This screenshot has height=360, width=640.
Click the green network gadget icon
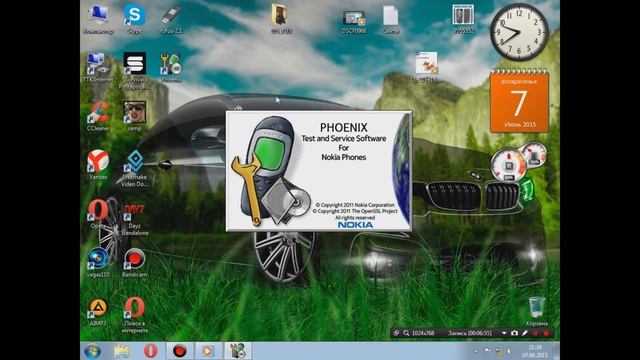tap(527, 189)
